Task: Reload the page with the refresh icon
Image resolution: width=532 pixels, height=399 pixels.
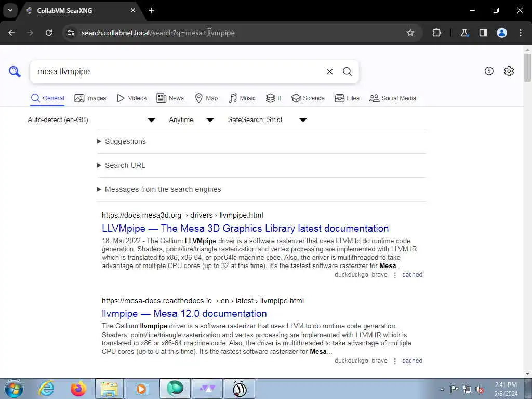Action: click(x=49, y=33)
